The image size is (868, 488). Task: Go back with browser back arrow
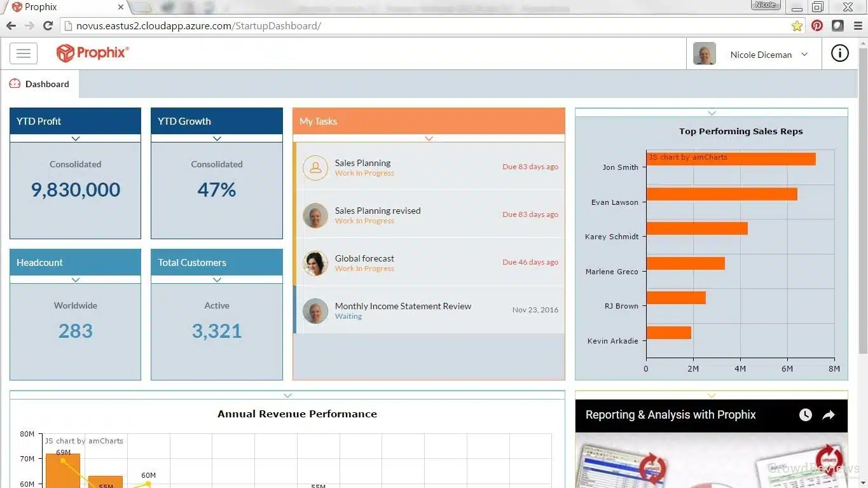(11, 26)
